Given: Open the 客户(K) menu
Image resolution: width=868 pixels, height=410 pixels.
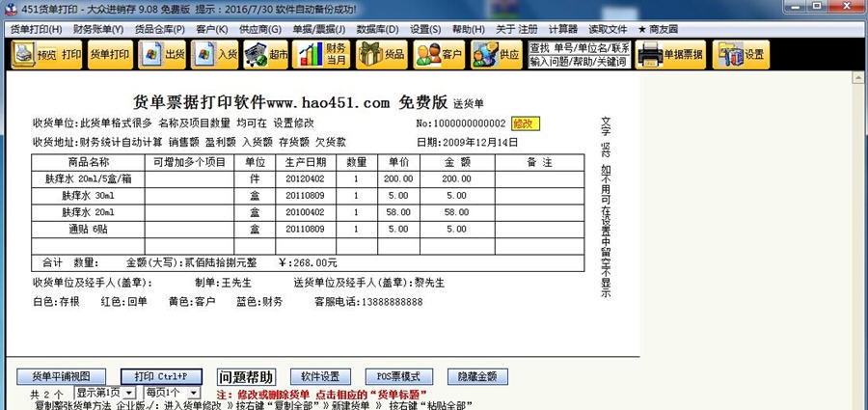Looking at the screenshot, I should click(x=212, y=29).
